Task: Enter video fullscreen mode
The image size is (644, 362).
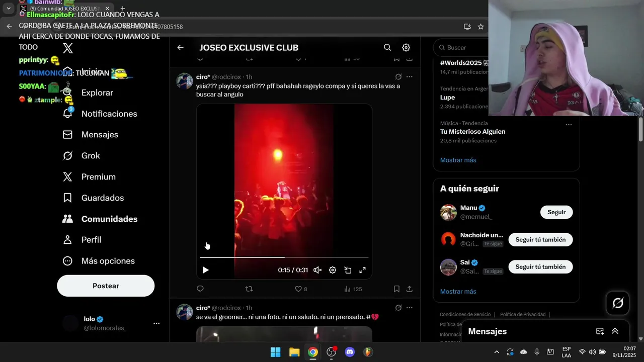Action: [362, 270]
